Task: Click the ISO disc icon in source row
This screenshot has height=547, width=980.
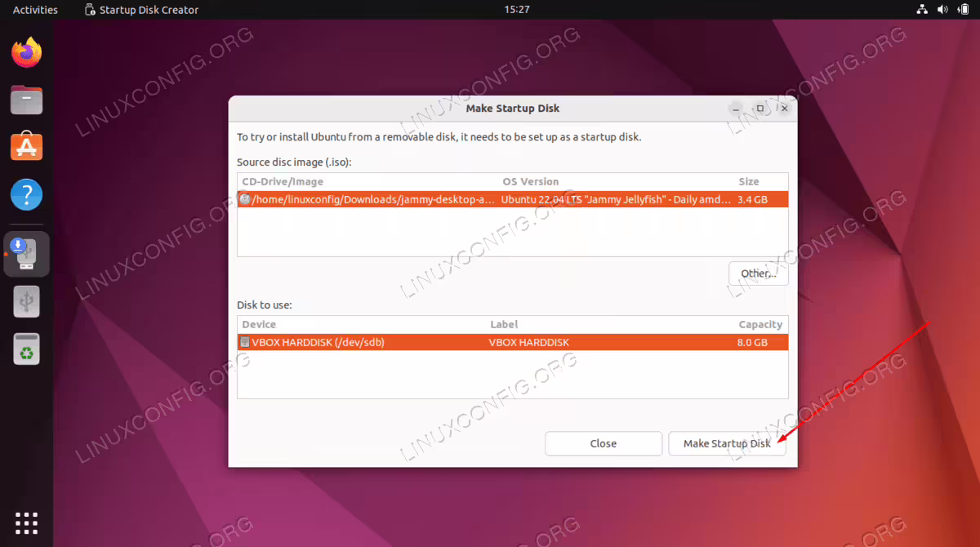Action: click(245, 199)
